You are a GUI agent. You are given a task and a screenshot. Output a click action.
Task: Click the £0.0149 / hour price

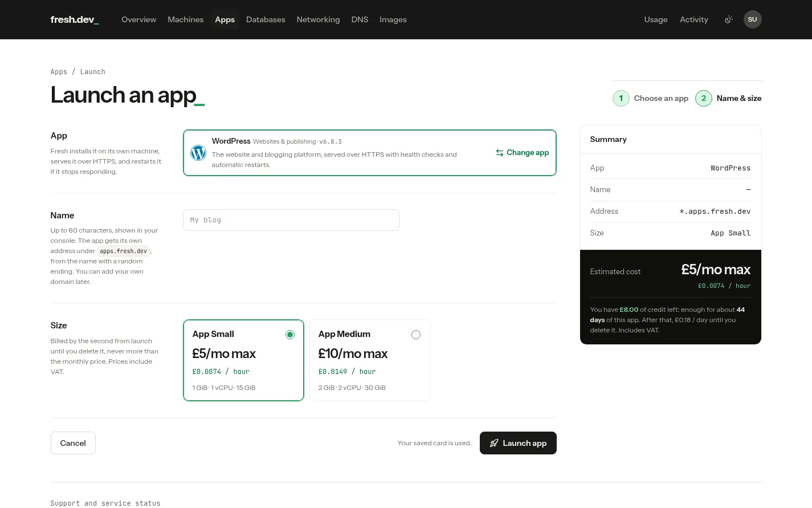click(347, 372)
